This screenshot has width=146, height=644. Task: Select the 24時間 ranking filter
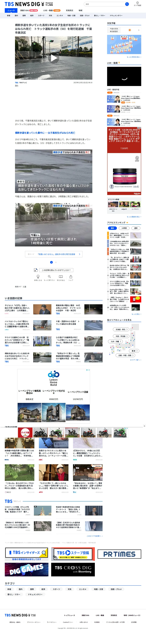point(124,228)
